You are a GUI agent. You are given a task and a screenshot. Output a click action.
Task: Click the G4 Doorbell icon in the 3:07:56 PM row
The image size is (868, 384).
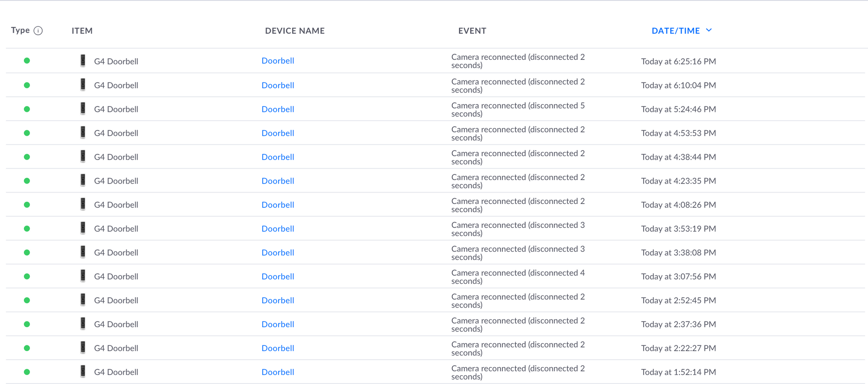83,276
